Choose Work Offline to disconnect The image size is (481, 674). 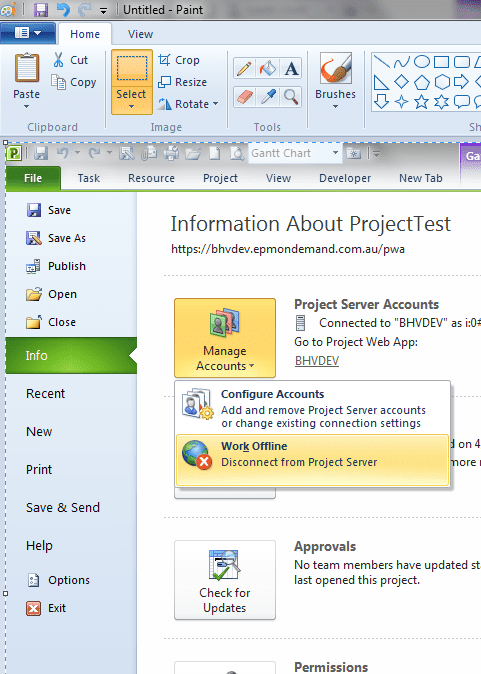click(312, 460)
